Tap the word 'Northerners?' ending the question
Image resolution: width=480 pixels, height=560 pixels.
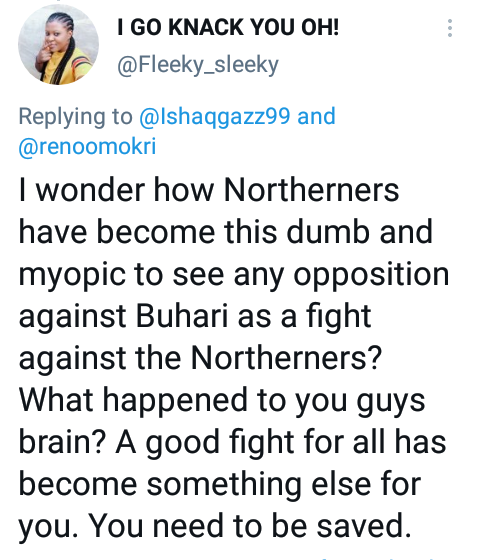click(286, 358)
